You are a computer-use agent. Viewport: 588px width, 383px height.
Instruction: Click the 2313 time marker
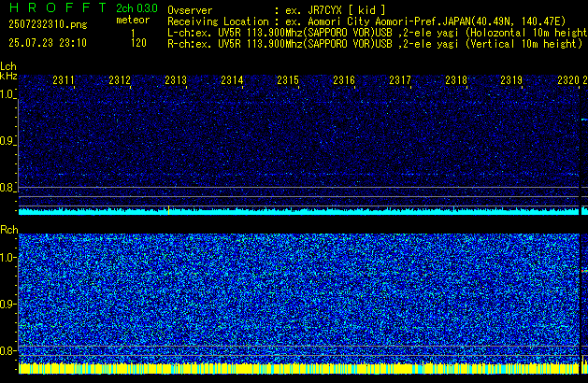pyautogui.click(x=176, y=80)
